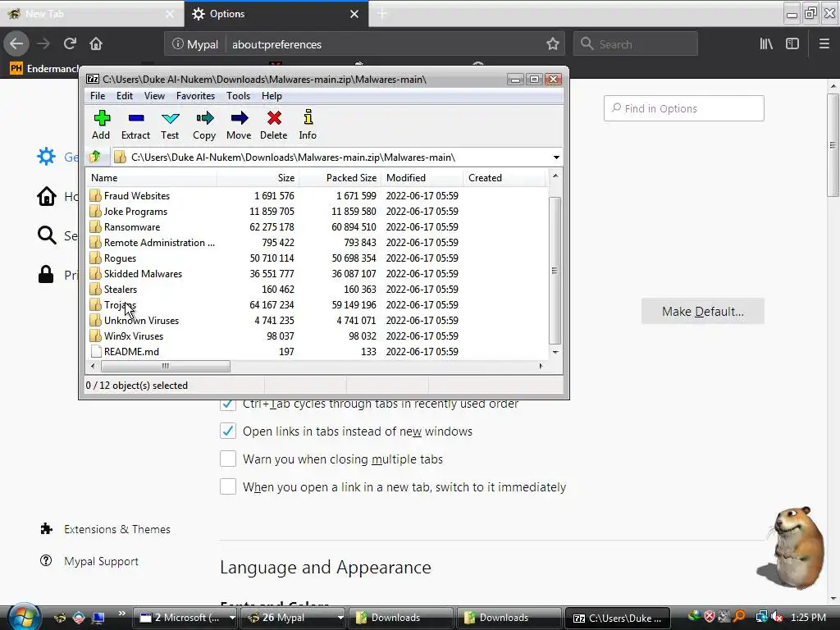Go back in the Mypal browser

pos(16,43)
